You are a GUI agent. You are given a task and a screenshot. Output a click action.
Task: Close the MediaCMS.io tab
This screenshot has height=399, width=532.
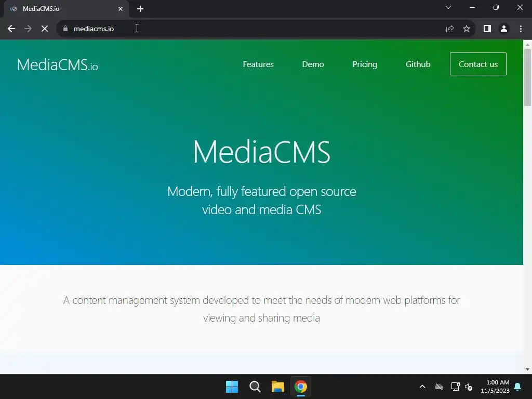pyautogui.click(x=121, y=9)
